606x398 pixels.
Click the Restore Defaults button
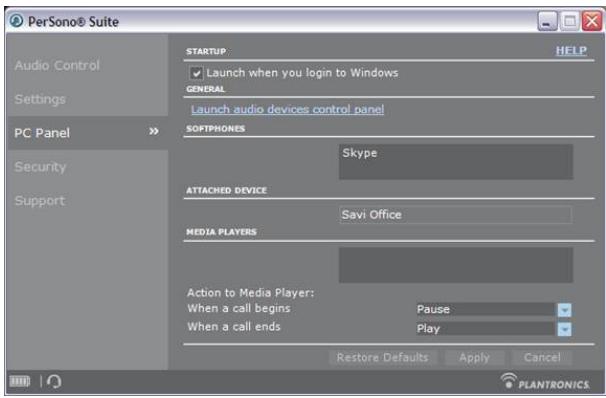[x=383, y=357]
